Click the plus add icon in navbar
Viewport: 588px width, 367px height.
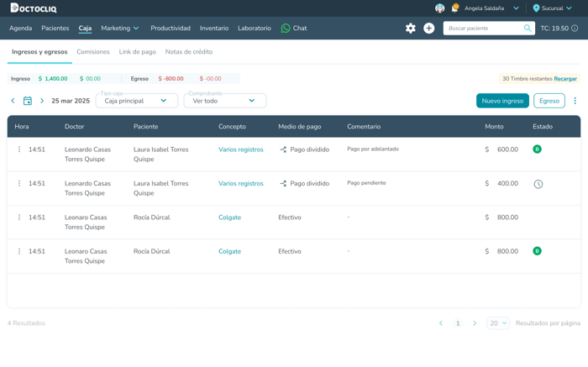coord(428,29)
